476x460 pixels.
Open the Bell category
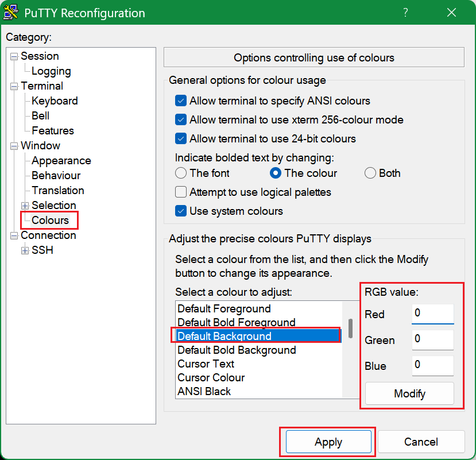(40, 115)
